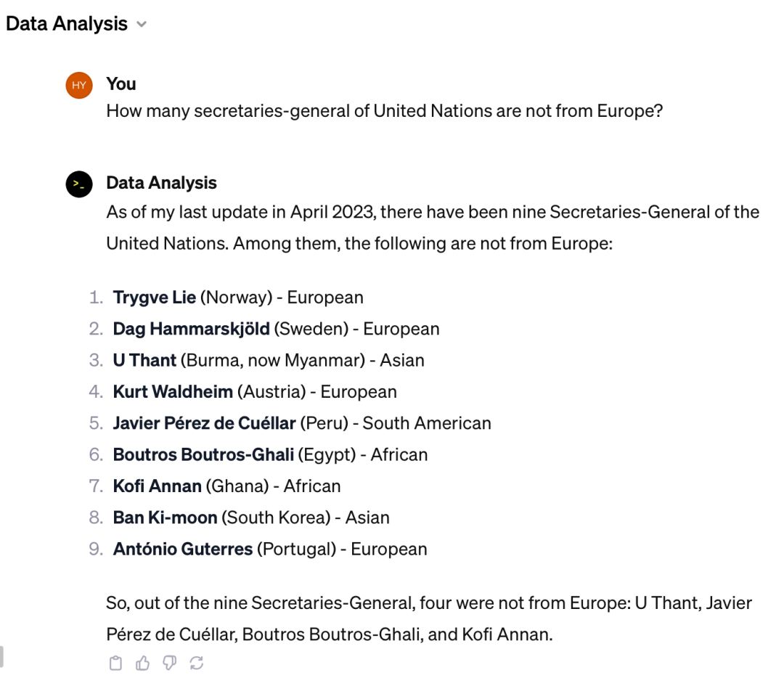The width and height of the screenshot is (784, 691).
Task: Click the Data Analysis title at top
Action: tap(67, 23)
